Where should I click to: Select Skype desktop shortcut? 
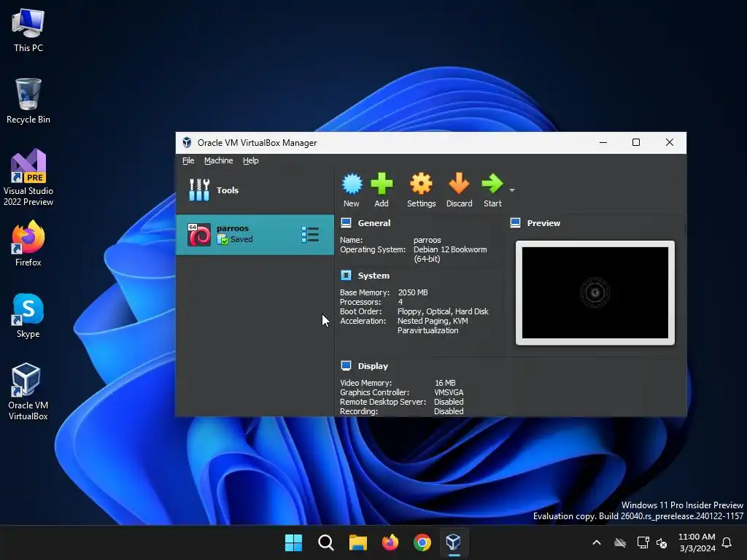pyautogui.click(x=28, y=315)
